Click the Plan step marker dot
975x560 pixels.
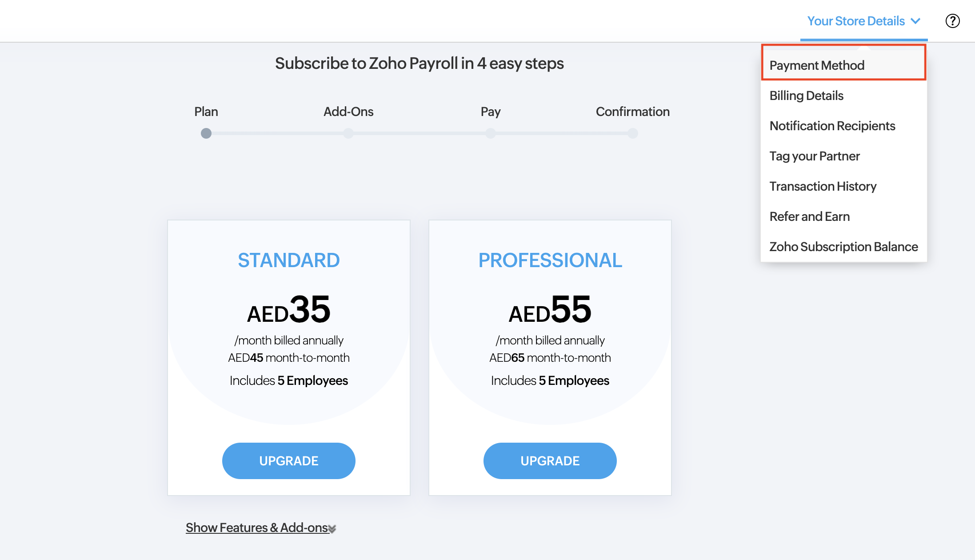(x=206, y=133)
